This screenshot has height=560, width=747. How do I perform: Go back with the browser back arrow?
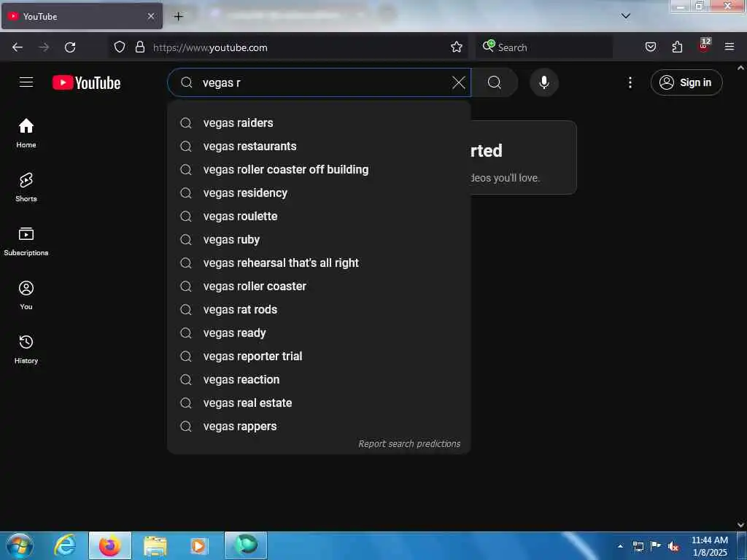pos(18,47)
